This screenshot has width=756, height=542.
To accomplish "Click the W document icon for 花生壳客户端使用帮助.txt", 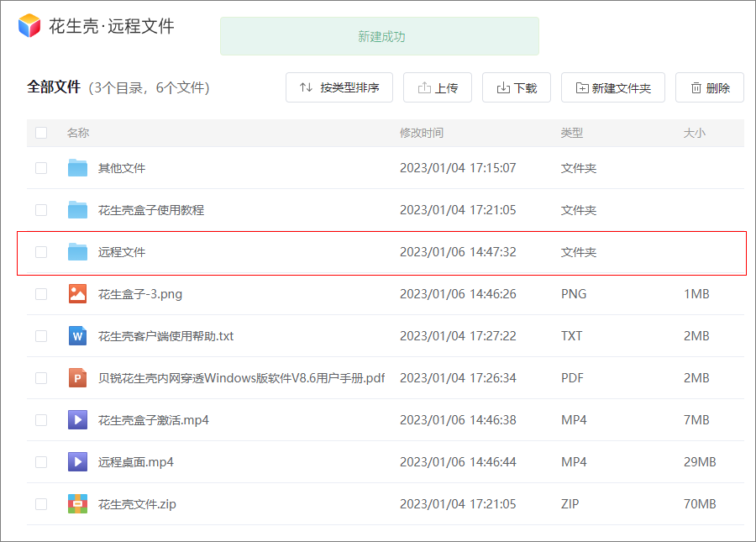I will tap(77, 335).
